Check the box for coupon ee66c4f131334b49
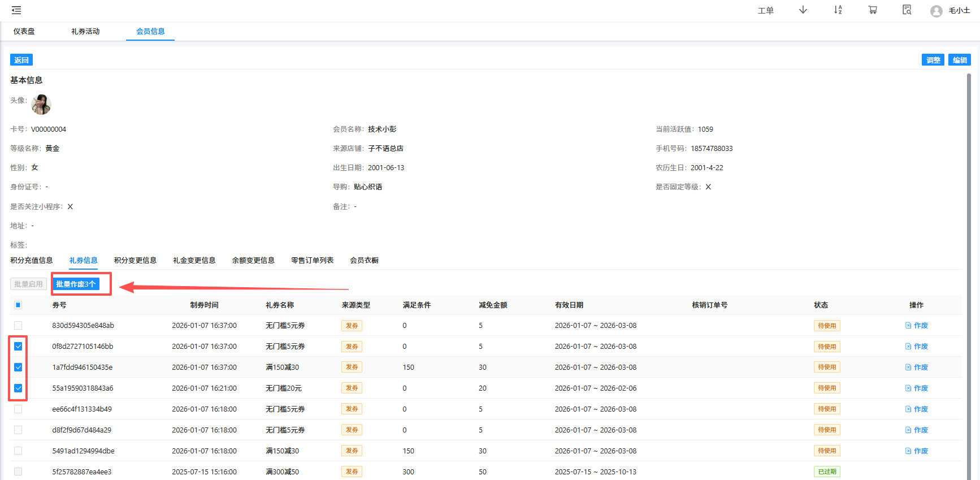The image size is (980, 480). 18,409
